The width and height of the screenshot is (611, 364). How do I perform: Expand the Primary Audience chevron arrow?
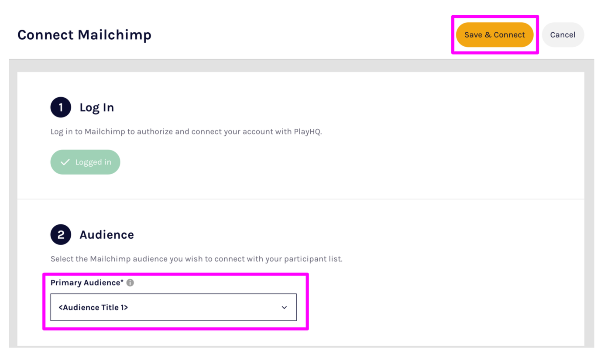284,308
